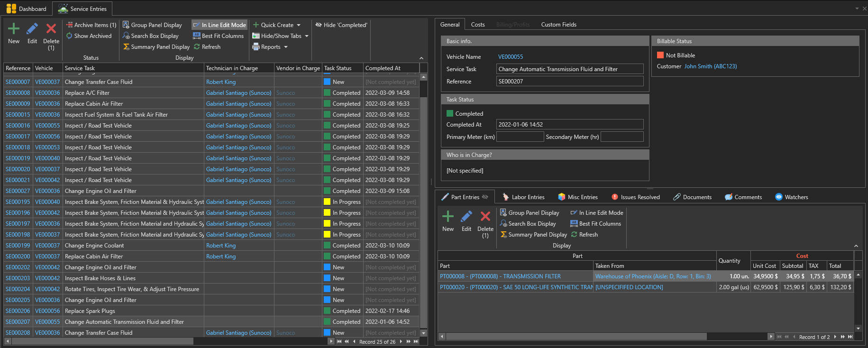Click the red Not Billable status swatch
Image resolution: width=868 pixels, height=348 pixels.
coord(660,55)
